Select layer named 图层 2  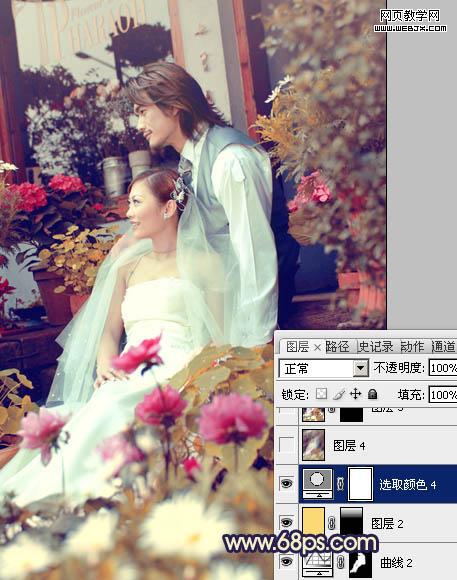387,523
